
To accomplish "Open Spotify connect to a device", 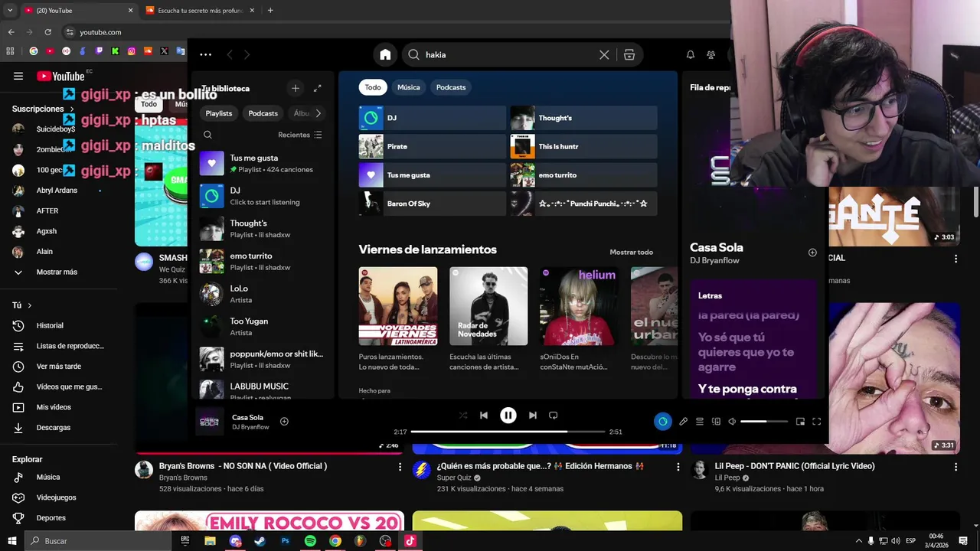I will click(716, 421).
